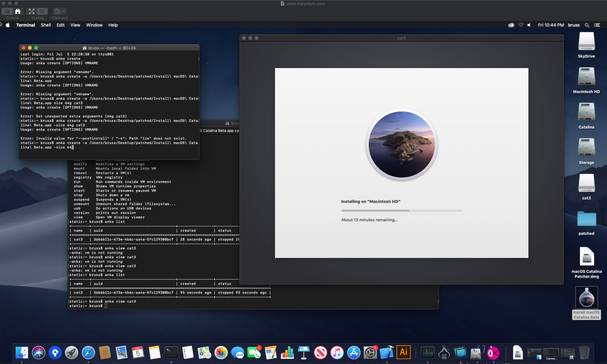Open the View menu
Image resolution: width=607 pixels, height=364 pixels.
coord(75,25)
